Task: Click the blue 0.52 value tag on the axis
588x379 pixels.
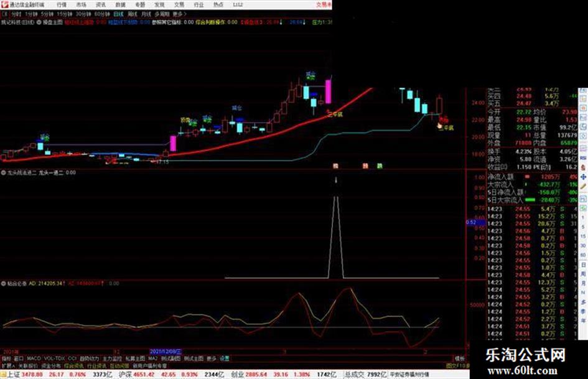Action: pos(475,223)
